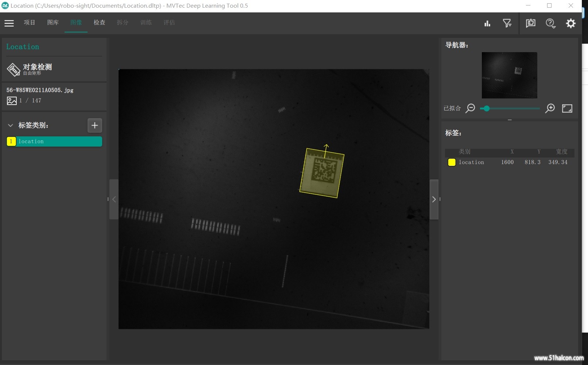
Task: Switch to the 图库 tab
Action: pos(53,23)
